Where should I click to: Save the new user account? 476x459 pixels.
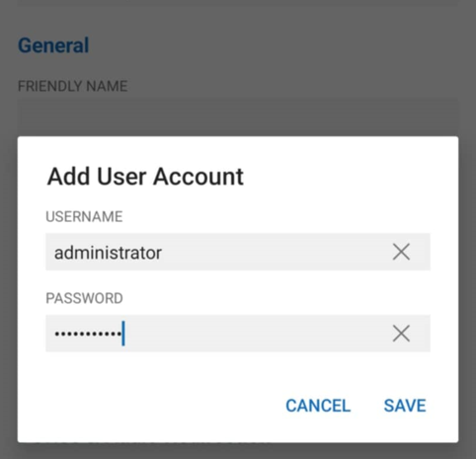pos(405,406)
